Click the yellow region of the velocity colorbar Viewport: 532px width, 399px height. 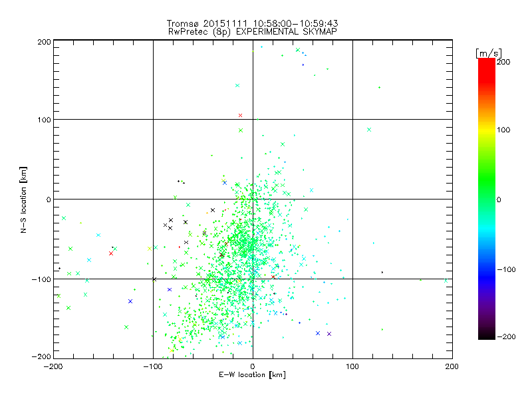point(487,130)
